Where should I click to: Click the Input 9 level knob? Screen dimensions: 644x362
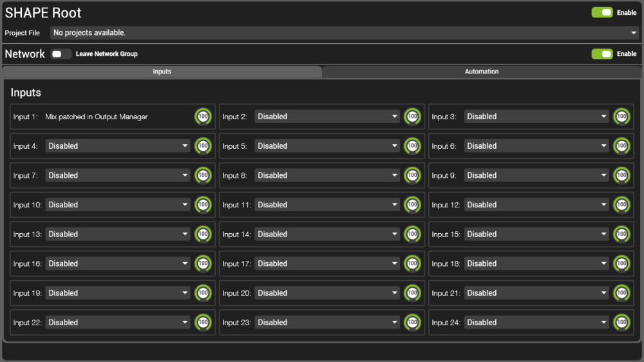[621, 175]
